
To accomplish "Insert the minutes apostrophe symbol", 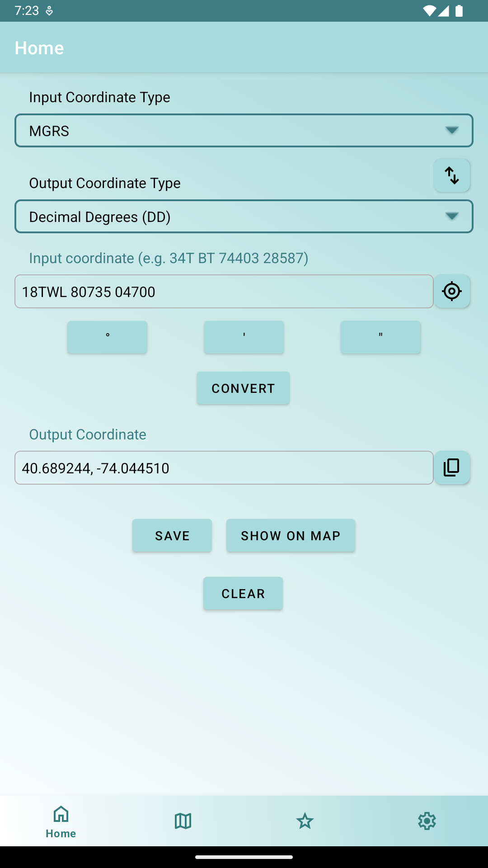I will (244, 337).
